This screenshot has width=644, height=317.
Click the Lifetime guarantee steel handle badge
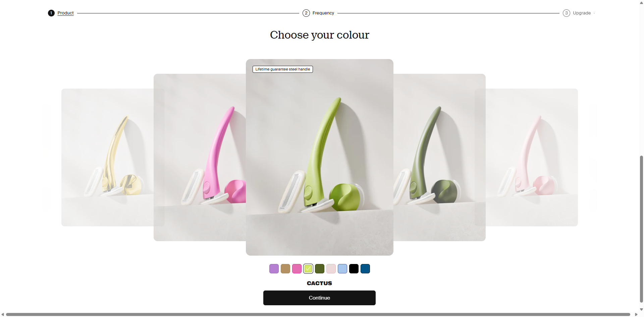[283, 69]
